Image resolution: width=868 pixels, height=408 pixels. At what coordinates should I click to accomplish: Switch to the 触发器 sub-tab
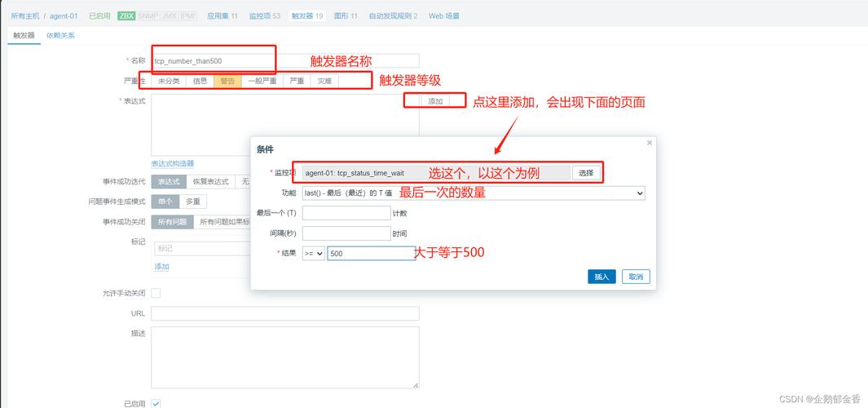(x=24, y=35)
